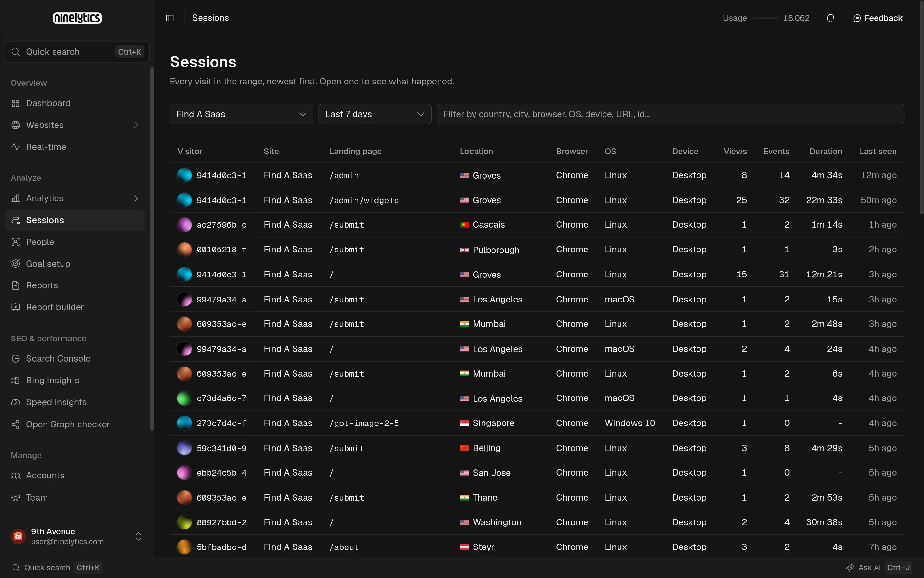Image resolution: width=924 pixels, height=578 pixels.
Task: Open Ask AI in the bottom bar
Action: pyautogui.click(x=878, y=568)
